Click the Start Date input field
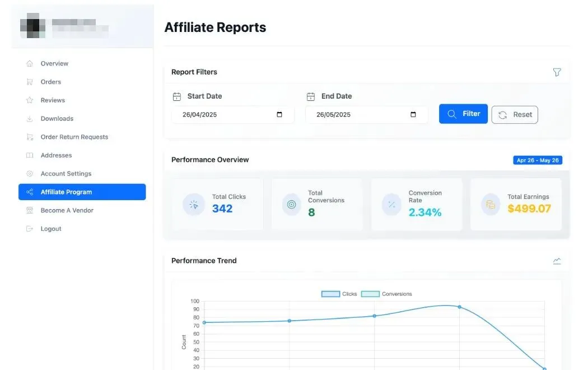This screenshot has width=588, height=370. point(233,114)
